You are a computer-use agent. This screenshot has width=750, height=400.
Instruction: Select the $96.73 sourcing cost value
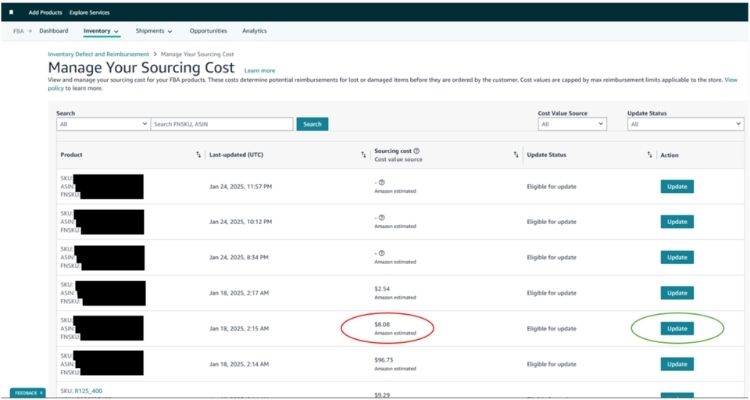pyautogui.click(x=384, y=360)
